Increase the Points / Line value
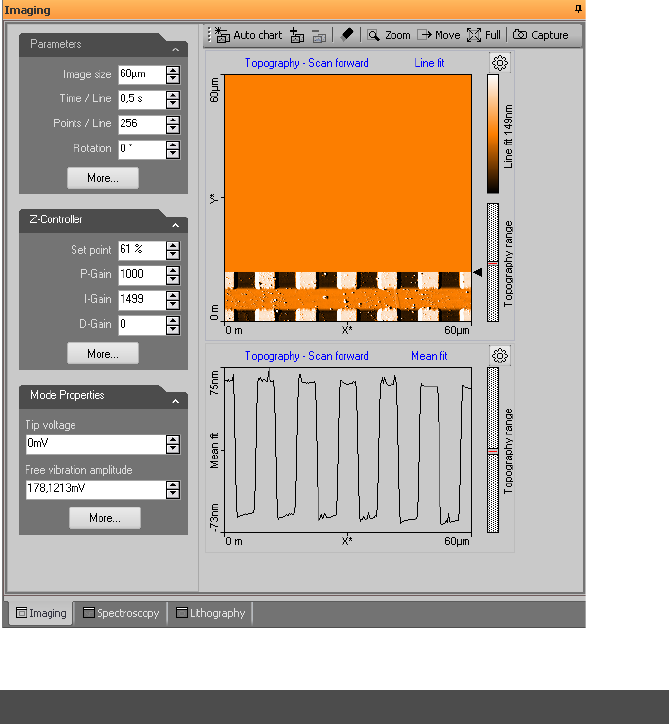This screenshot has height=724, width=669. 173,120
